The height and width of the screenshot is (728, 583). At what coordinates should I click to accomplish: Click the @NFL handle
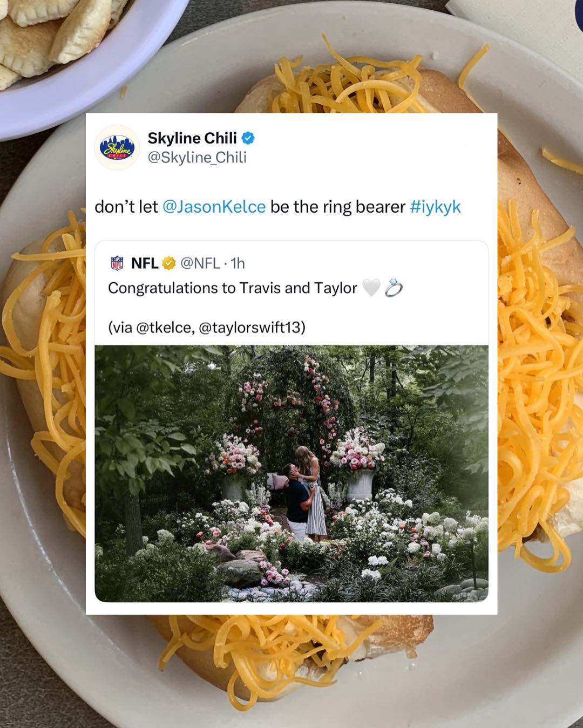coord(200,263)
